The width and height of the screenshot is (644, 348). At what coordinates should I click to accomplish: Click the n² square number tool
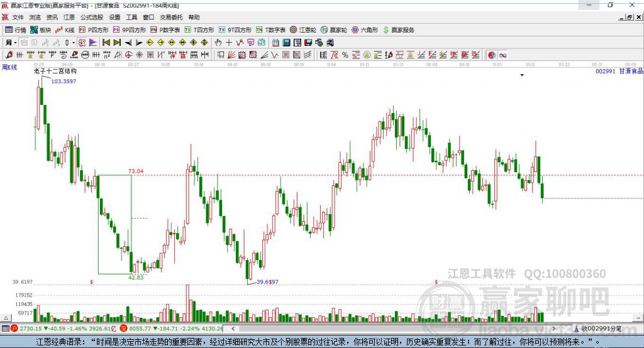point(107,55)
